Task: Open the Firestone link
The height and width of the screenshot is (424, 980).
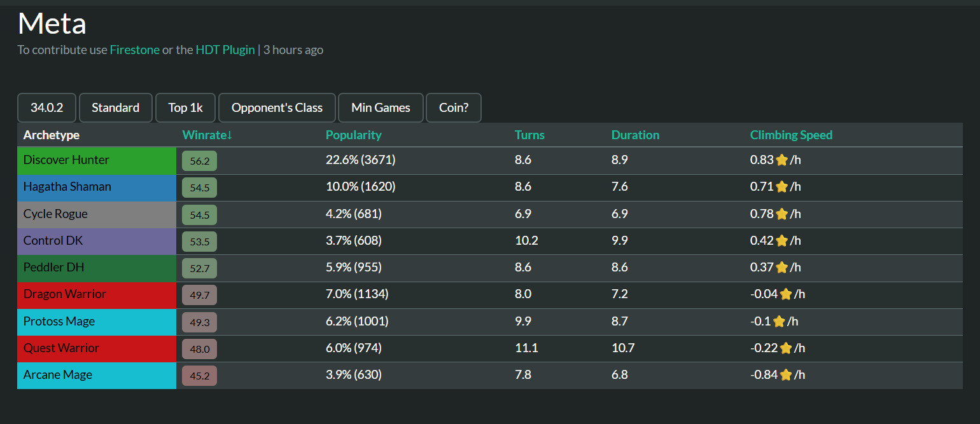Action: coord(134,50)
